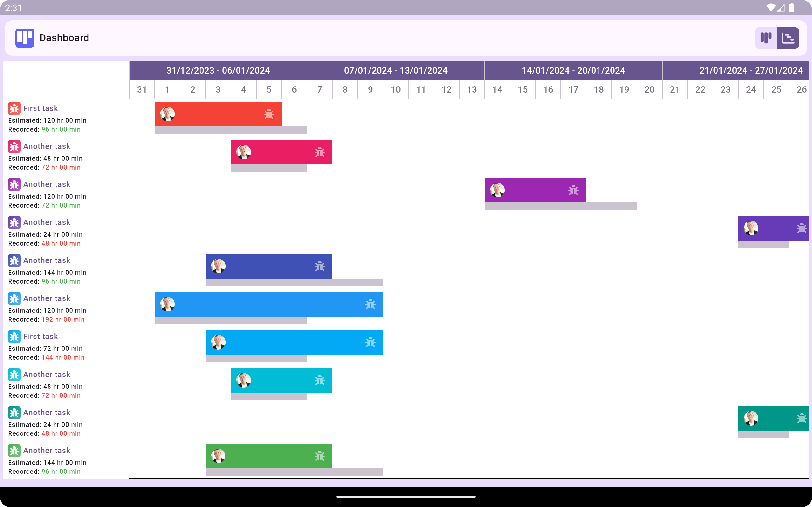Click the avatar on teal Another task bar
Image resolution: width=812 pixels, height=507 pixels.
(x=243, y=380)
